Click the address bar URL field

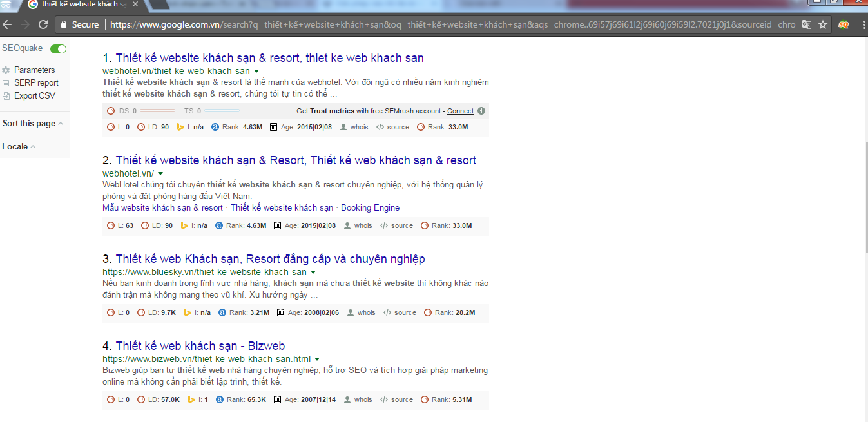[x=451, y=24]
